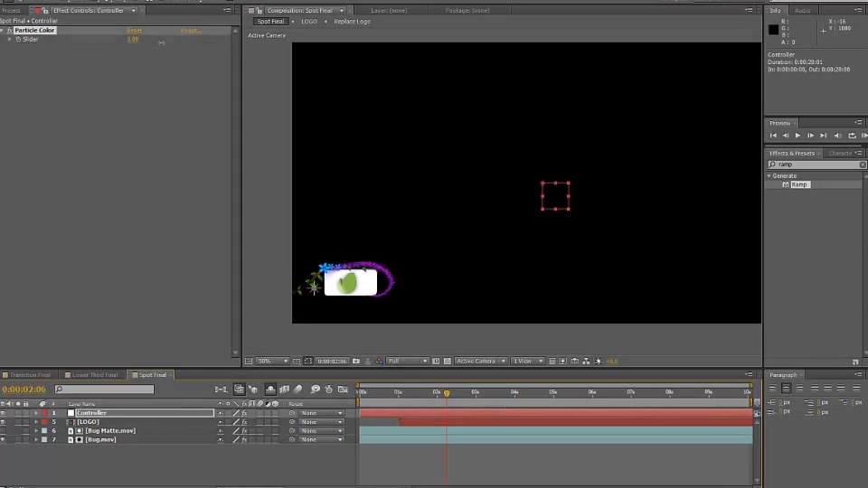868x488 pixels.
Task: Open the Active Camera view dropdown
Action: pos(480,361)
